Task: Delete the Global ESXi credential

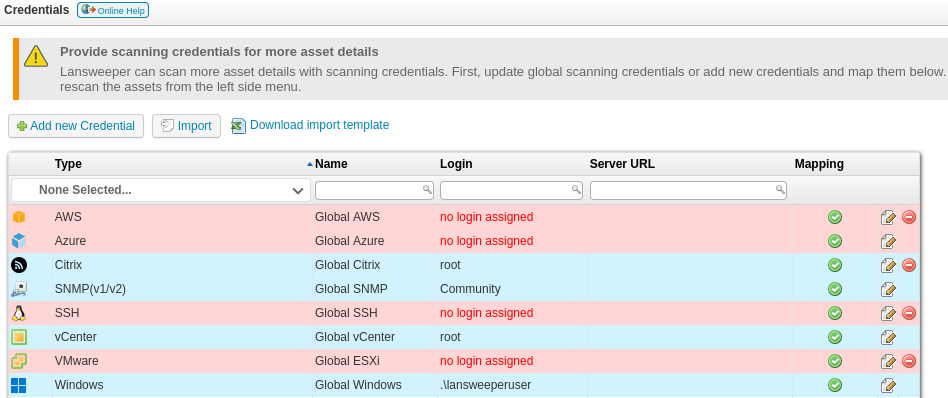Action: click(x=909, y=361)
